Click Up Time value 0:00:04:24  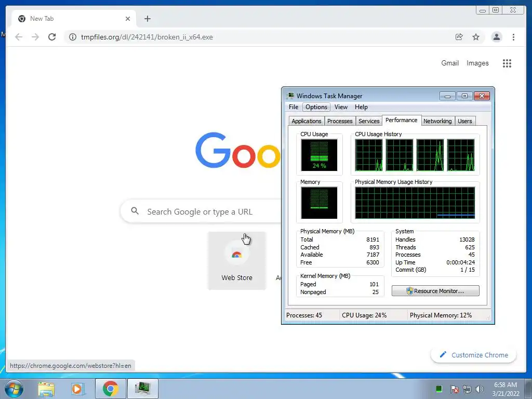pyautogui.click(x=460, y=262)
